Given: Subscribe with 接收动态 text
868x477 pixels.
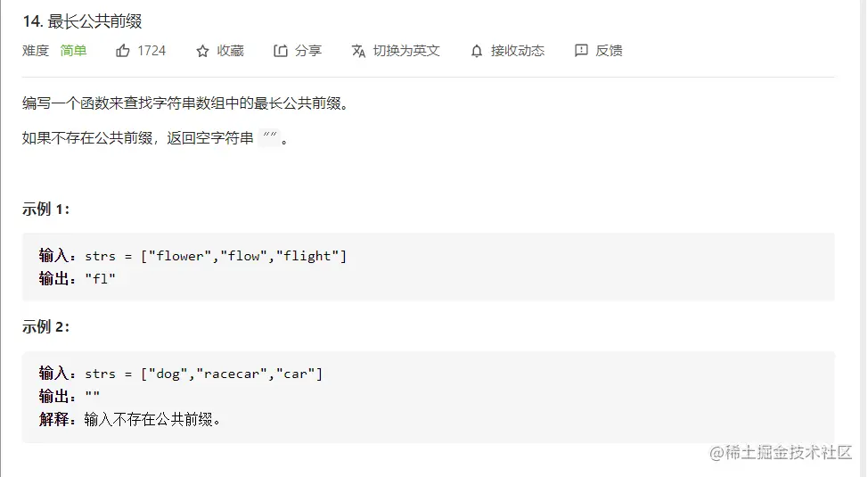Looking at the screenshot, I should click(518, 51).
